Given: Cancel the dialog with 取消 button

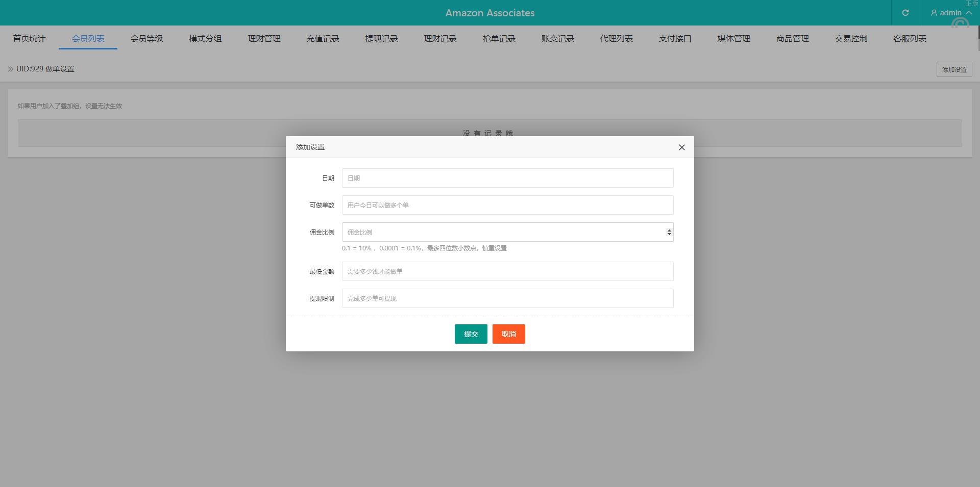Looking at the screenshot, I should 508,334.
